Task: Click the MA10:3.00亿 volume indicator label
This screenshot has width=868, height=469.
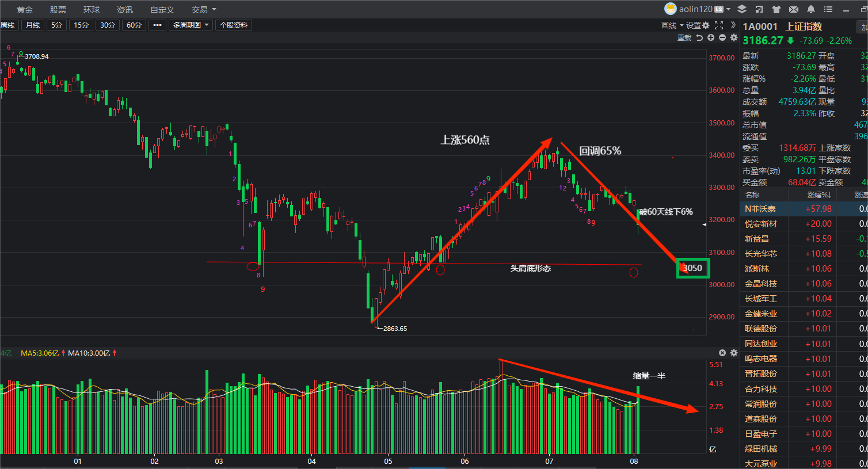Action: [89, 353]
